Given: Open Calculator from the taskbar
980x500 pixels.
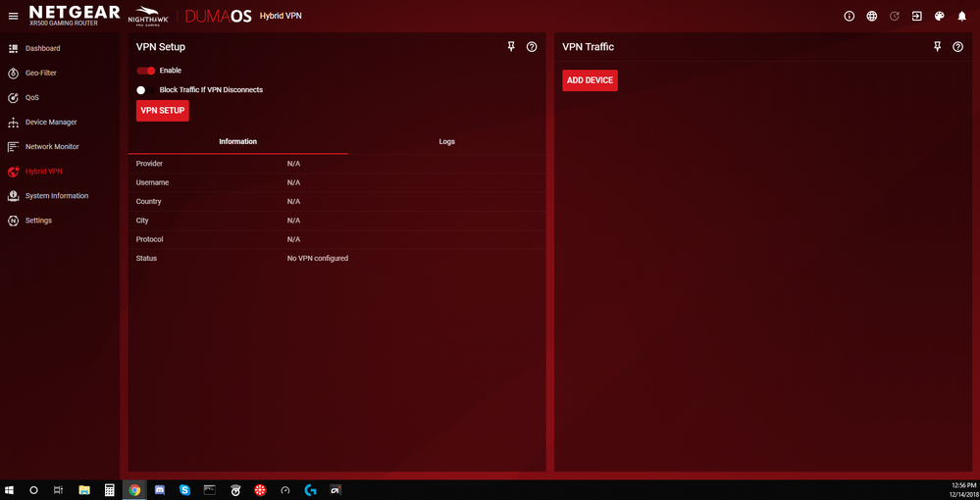Looking at the screenshot, I should tap(109, 490).
